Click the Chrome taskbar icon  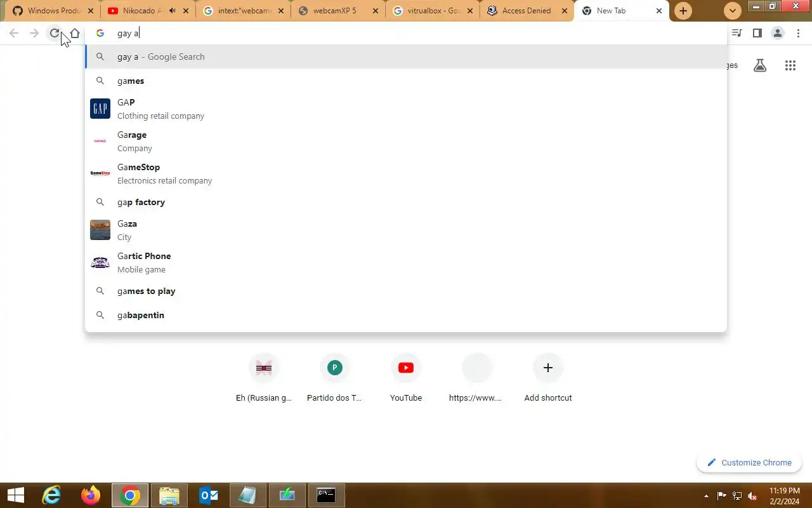coord(130,495)
